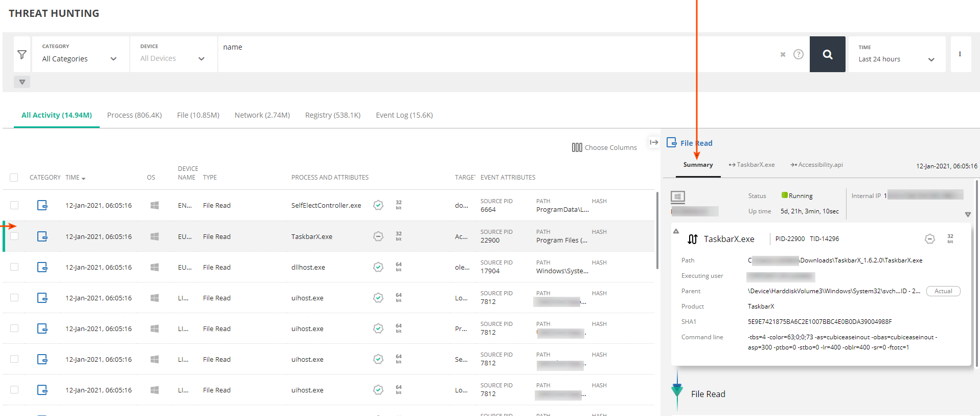This screenshot has width=980, height=416.
Task: Click File Read icon for SelfElectController.exe row
Action: 42,205
